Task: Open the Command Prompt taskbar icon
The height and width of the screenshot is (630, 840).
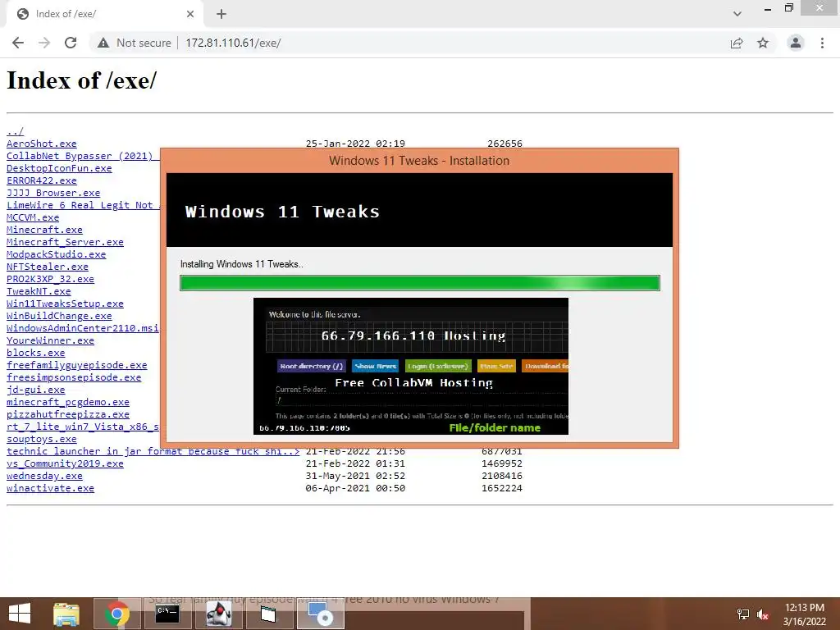Action: coord(167,614)
